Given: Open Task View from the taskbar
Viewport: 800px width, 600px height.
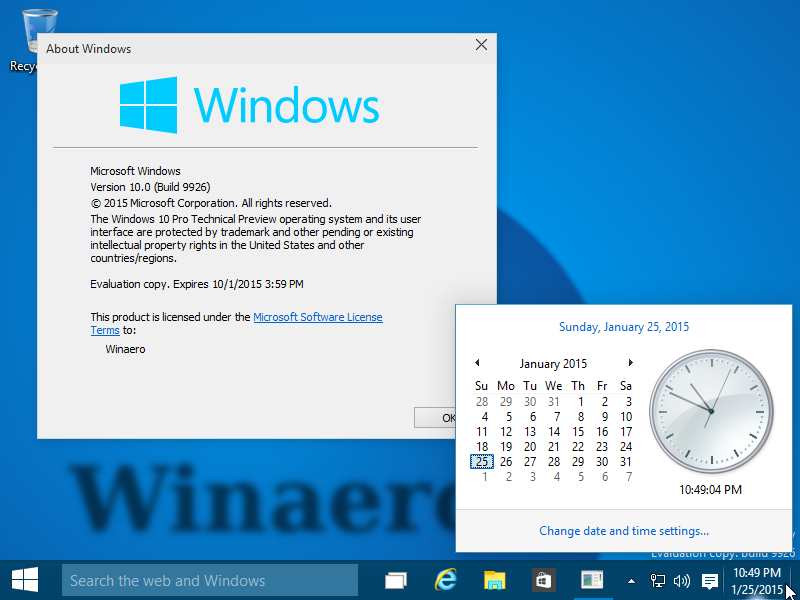Looking at the screenshot, I should (396, 581).
